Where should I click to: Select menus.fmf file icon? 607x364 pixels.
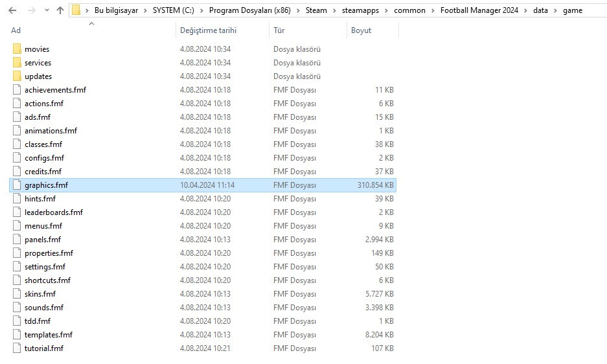(x=17, y=225)
